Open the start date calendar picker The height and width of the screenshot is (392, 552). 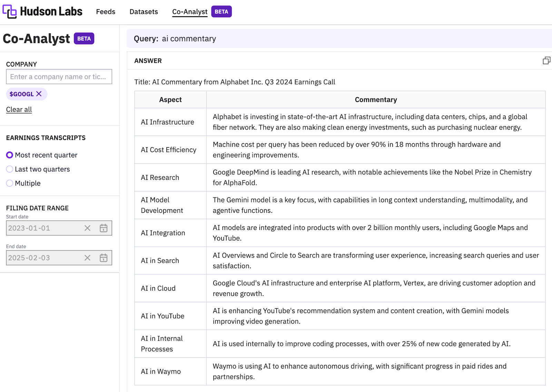(x=103, y=228)
